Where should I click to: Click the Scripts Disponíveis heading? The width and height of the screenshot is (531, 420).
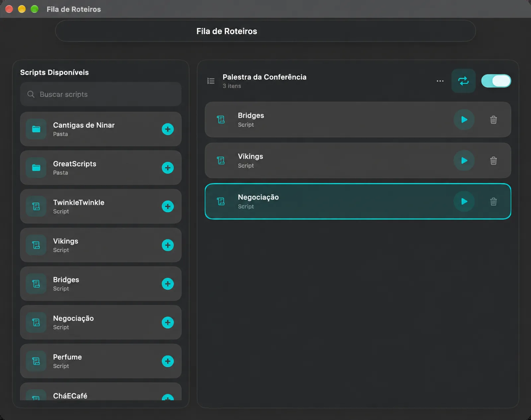[x=54, y=72]
